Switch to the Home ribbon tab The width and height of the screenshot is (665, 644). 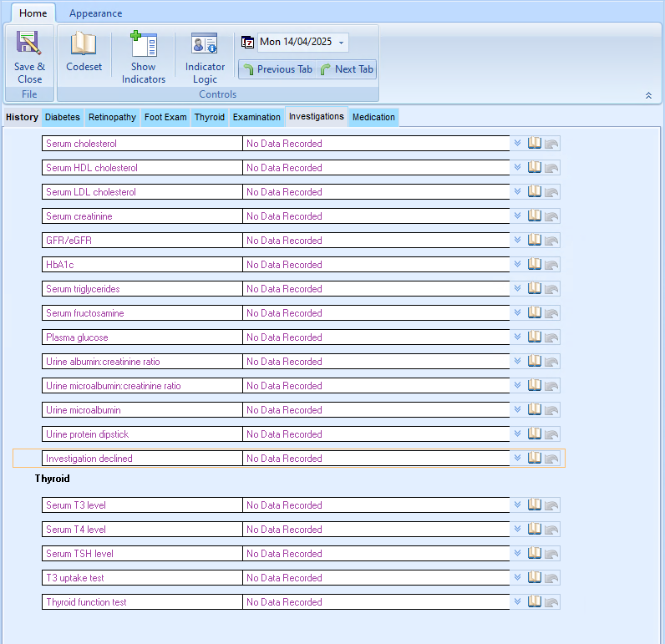(33, 13)
